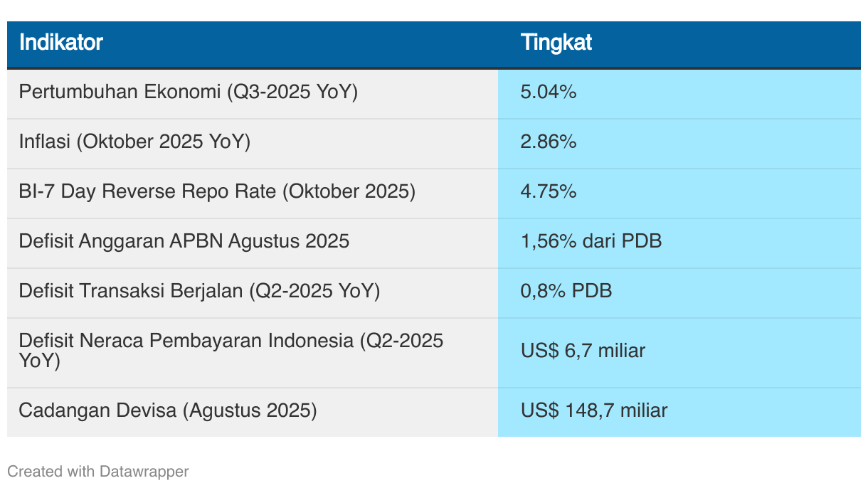868x488 pixels.
Task: Click the 1,56% dari PDB value
Action: 591,241
